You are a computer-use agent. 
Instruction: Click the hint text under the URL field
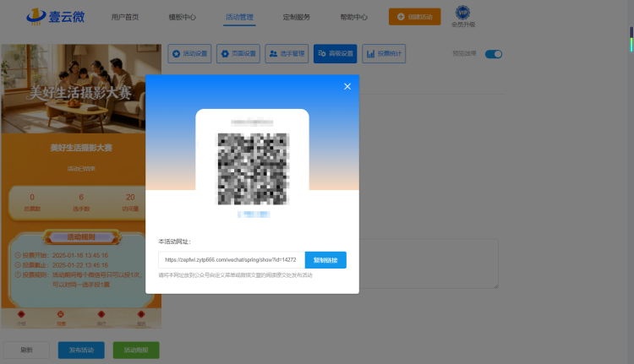pos(235,275)
